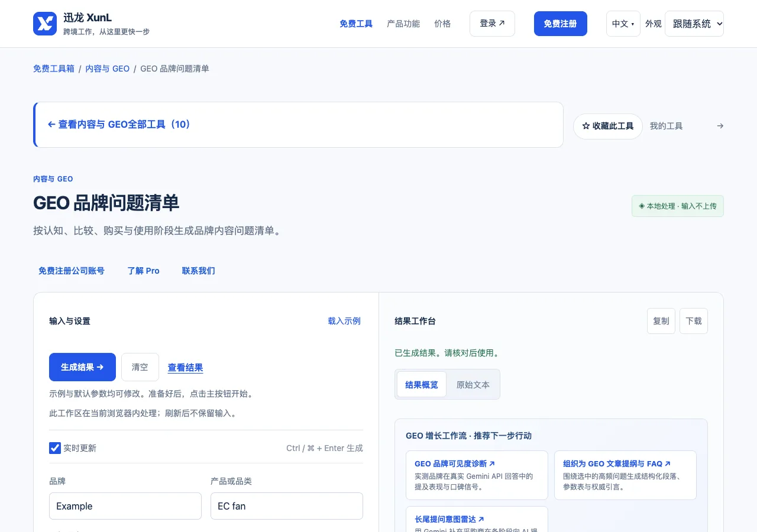Click the 产品或品类 input field containing EC fan

pyautogui.click(x=287, y=506)
